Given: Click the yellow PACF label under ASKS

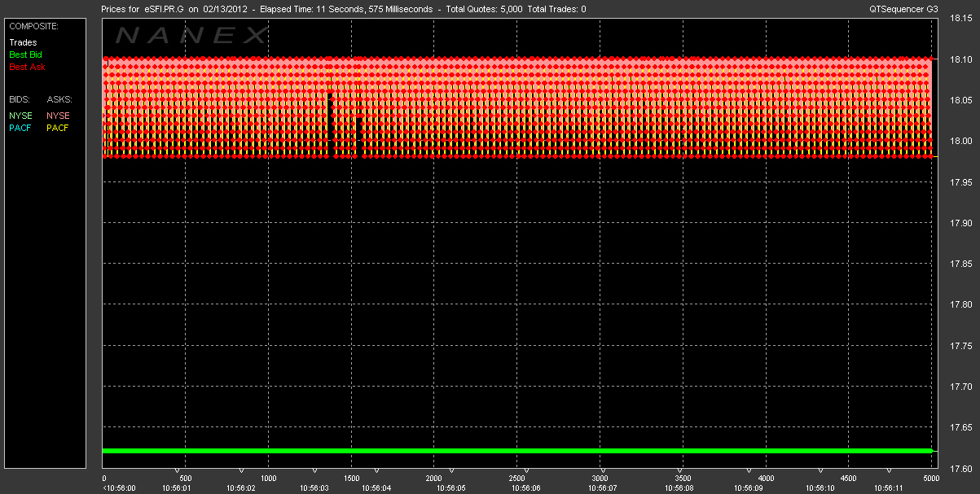Looking at the screenshot, I should [59, 128].
